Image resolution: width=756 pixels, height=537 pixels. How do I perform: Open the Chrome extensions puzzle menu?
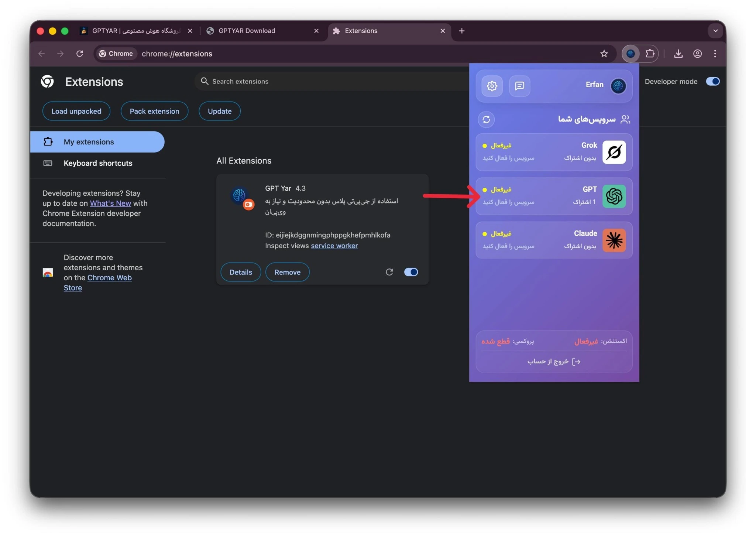pyautogui.click(x=650, y=54)
